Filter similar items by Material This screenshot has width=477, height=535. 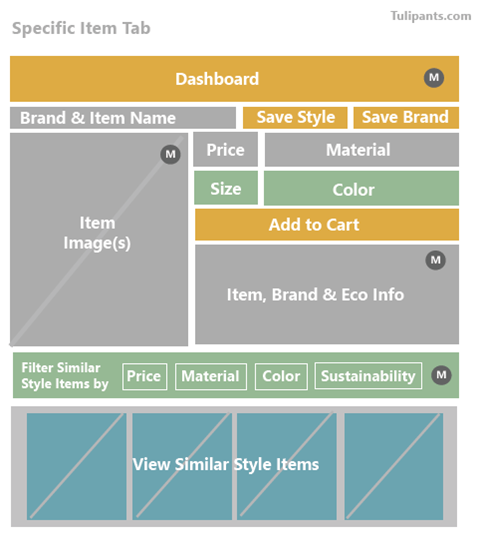click(x=211, y=377)
